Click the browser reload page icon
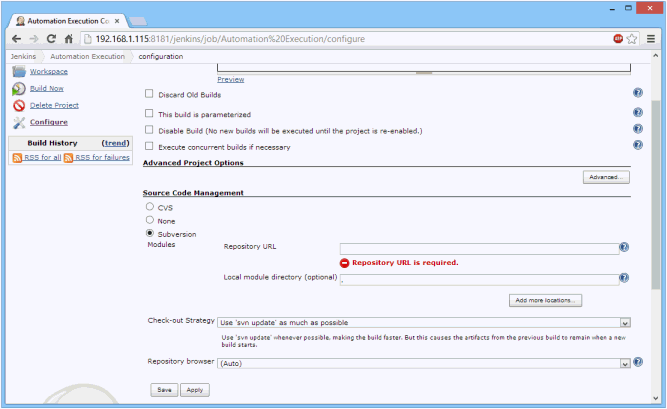 tap(53, 39)
